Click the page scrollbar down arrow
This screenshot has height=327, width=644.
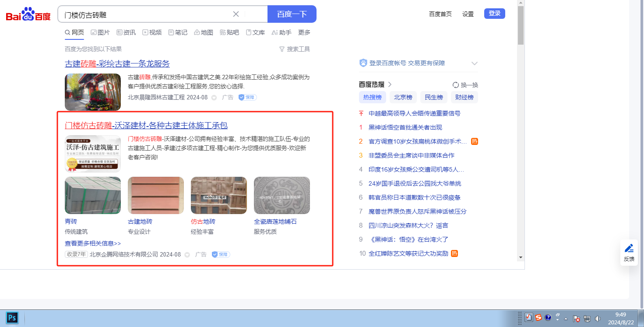pyautogui.click(x=521, y=257)
